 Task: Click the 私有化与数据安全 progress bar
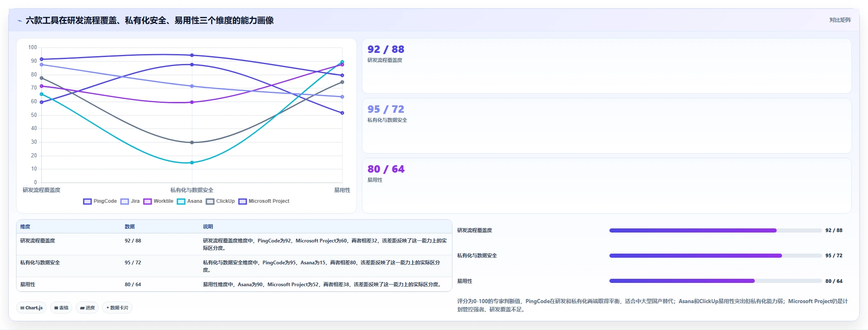pyautogui.click(x=716, y=256)
